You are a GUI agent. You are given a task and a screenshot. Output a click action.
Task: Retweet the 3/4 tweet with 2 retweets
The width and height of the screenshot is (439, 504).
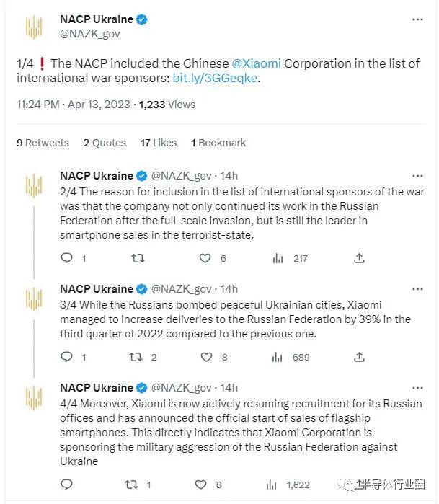pyautogui.click(x=136, y=357)
